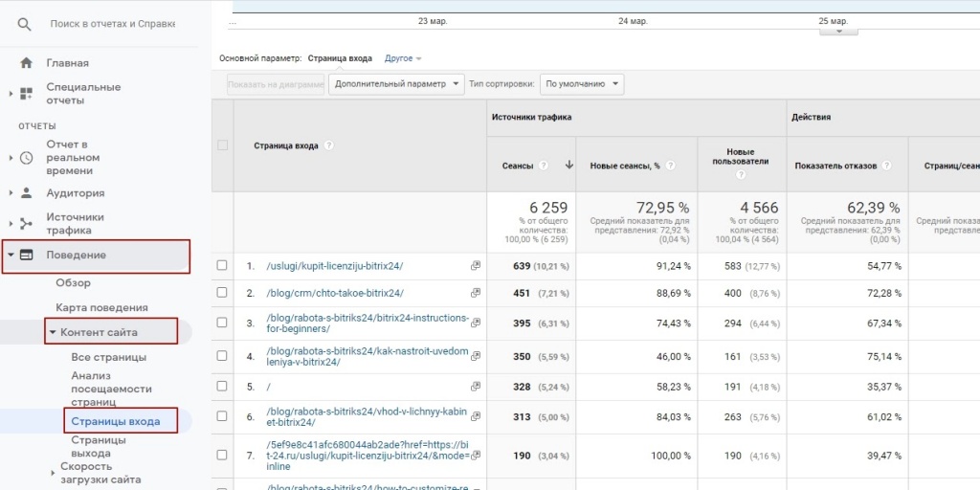Click the Источники трафика branch icon
The width and height of the screenshot is (980, 490).
pos(27,224)
